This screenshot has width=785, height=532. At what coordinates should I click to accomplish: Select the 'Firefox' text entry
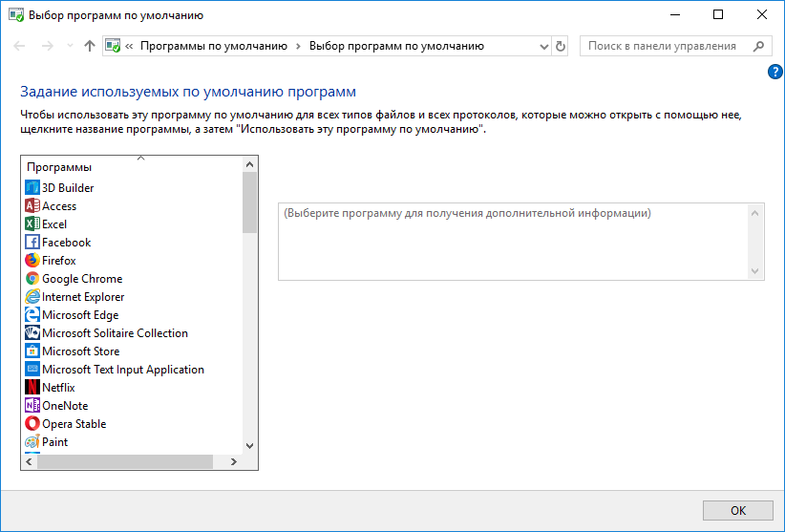(x=59, y=260)
